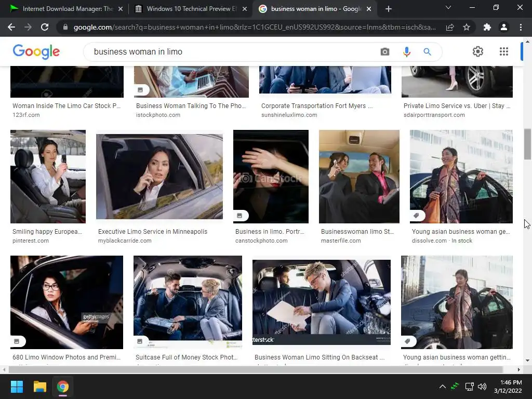Open masterfile.com source link
Image resolution: width=532 pixels, height=399 pixels.
[341, 241]
